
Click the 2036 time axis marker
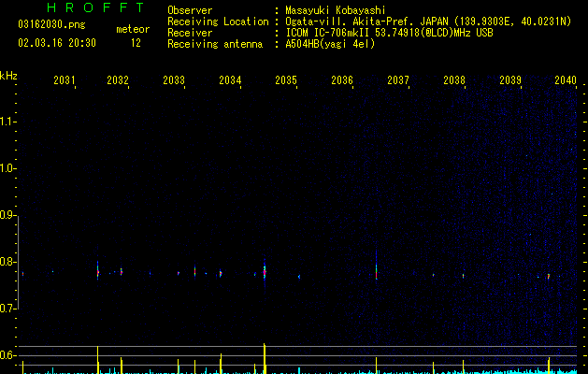tap(342, 79)
